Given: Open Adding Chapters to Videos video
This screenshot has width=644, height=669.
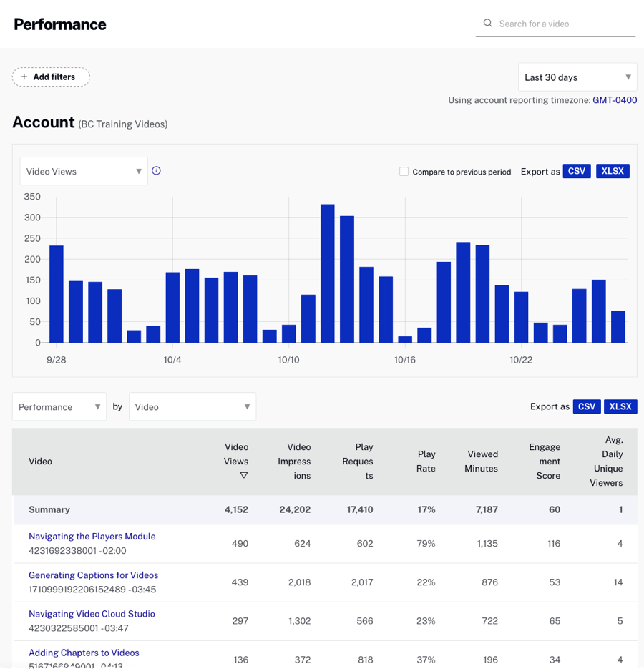Looking at the screenshot, I should [84, 652].
